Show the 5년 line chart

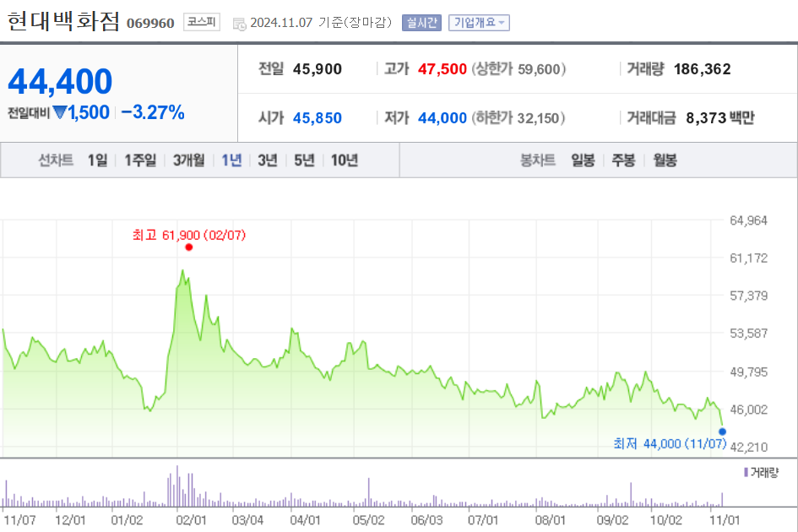click(x=304, y=160)
